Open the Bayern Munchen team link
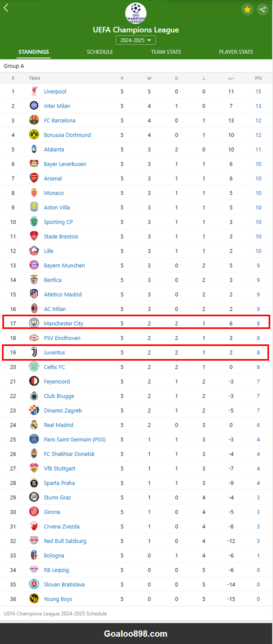The width and height of the screenshot is (273, 644). tap(64, 266)
